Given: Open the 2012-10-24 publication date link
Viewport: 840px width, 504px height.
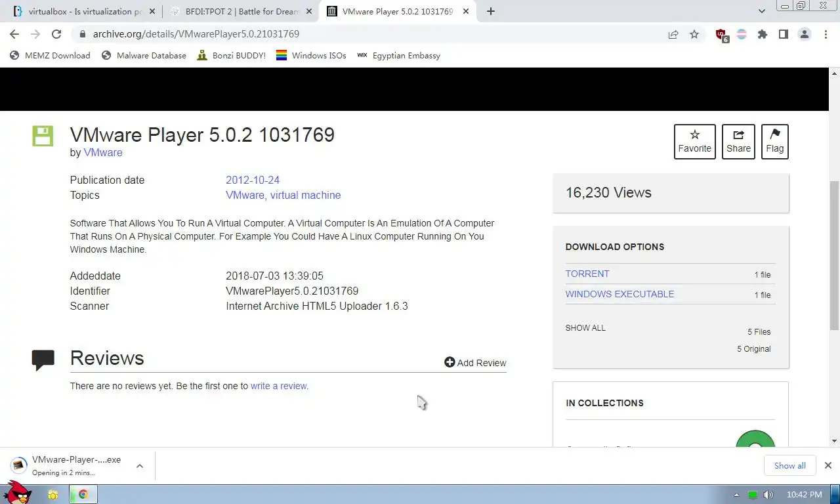Looking at the screenshot, I should tap(253, 180).
